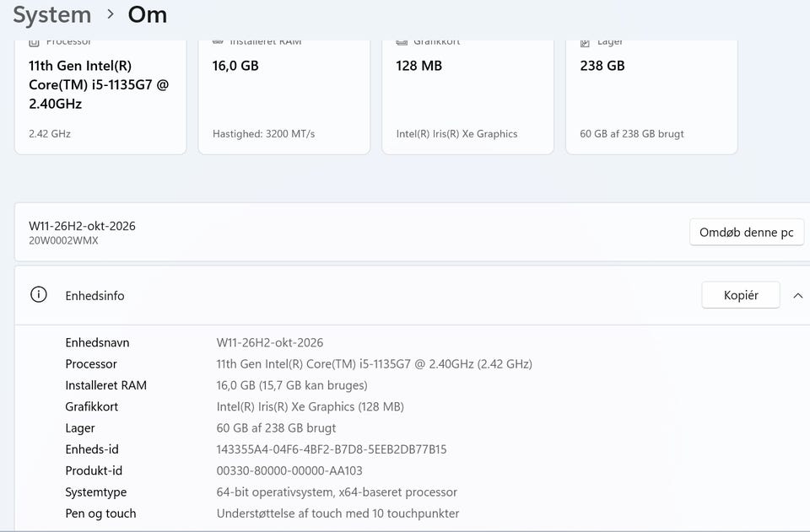
Task: Click the Enhedsnavn value W11-26H2-okt-2026
Action: point(270,342)
